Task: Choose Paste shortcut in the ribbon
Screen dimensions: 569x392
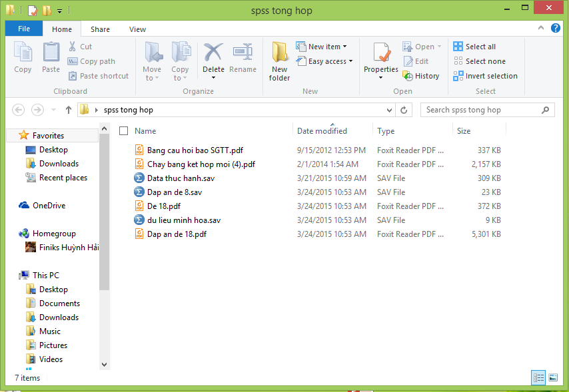Action: pos(99,76)
